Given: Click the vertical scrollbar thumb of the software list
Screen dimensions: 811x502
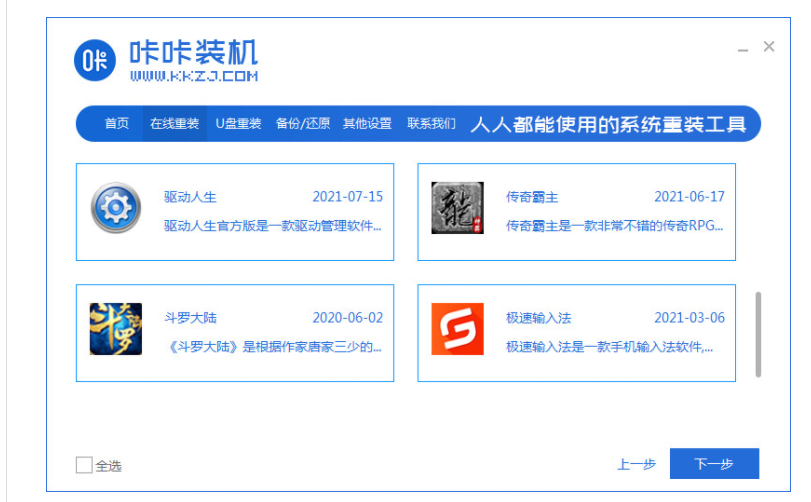Looking at the screenshot, I should pos(758,334).
